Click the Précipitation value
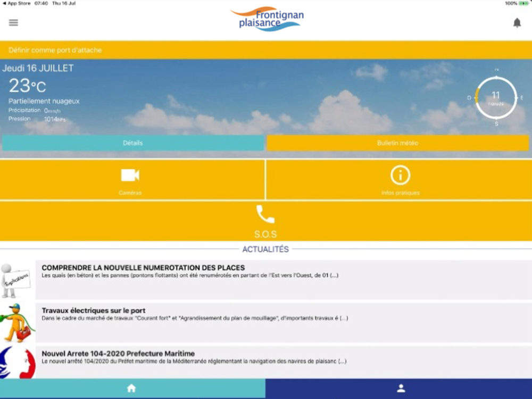Image resolution: width=532 pixels, height=399 pixels. click(52, 111)
